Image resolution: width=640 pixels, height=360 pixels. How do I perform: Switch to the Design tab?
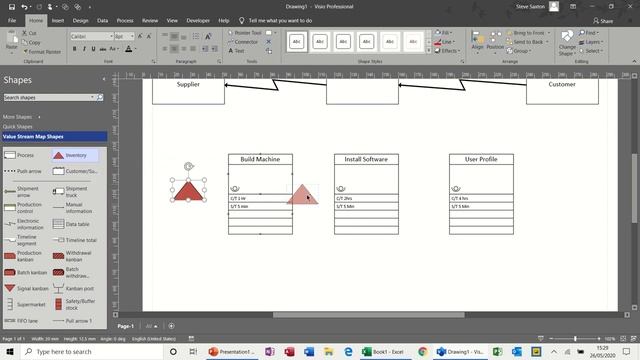(80, 20)
